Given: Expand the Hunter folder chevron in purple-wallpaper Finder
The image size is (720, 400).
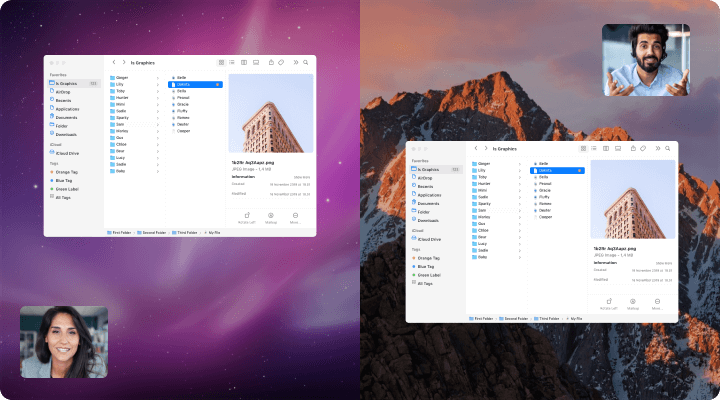Looking at the screenshot, I should (158, 98).
